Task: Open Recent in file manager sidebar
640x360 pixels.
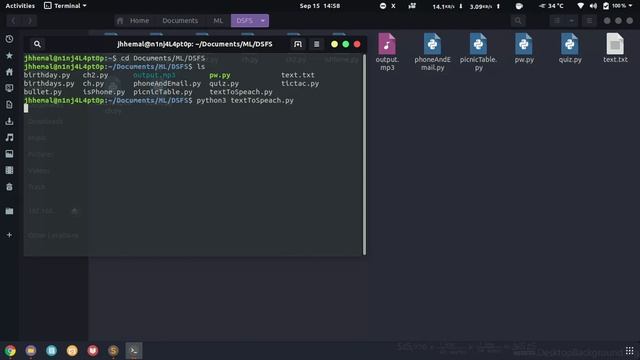Action: point(9,39)
